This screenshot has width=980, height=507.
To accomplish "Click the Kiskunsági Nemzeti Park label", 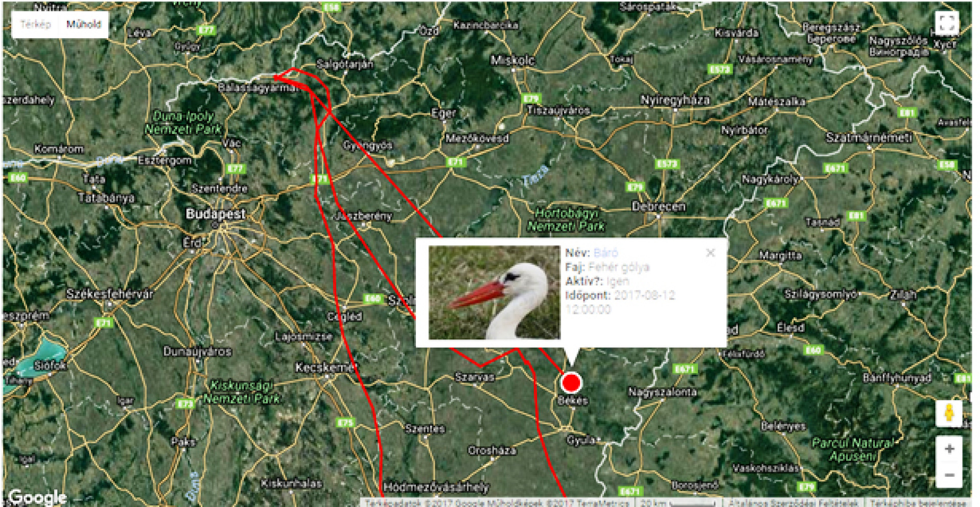I will click(242, 391).
